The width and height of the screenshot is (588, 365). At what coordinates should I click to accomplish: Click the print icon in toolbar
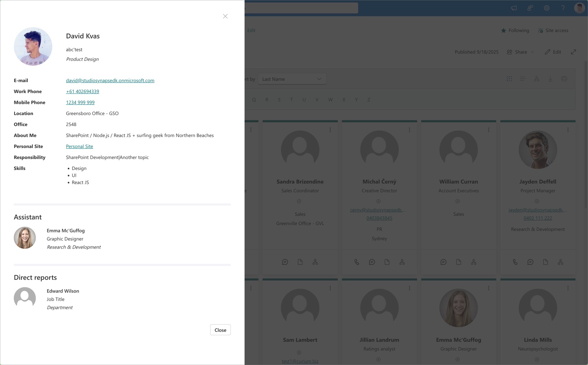pyautogui.click(x=564, y=79)
